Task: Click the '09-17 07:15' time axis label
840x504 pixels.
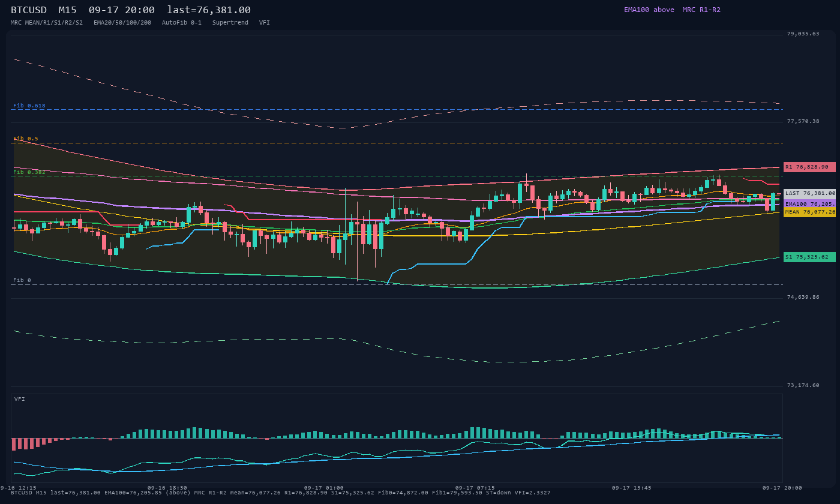Action: [x=475, y=488]
